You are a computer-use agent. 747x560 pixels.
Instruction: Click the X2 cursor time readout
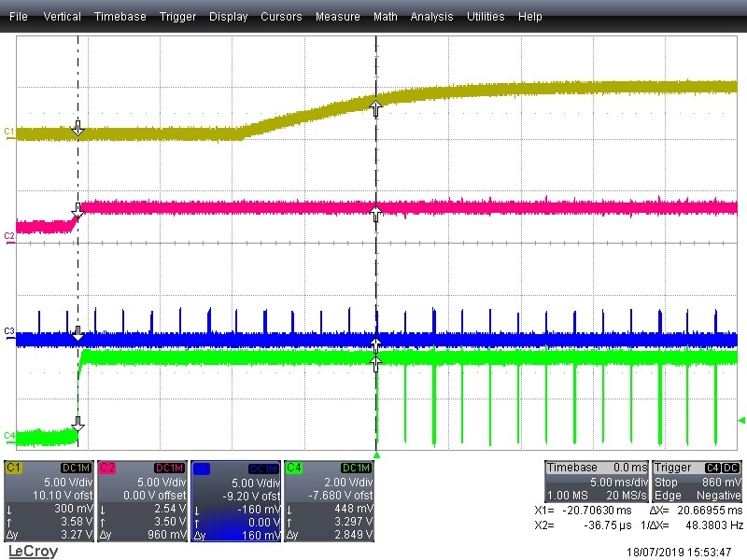tap(583, 525)
